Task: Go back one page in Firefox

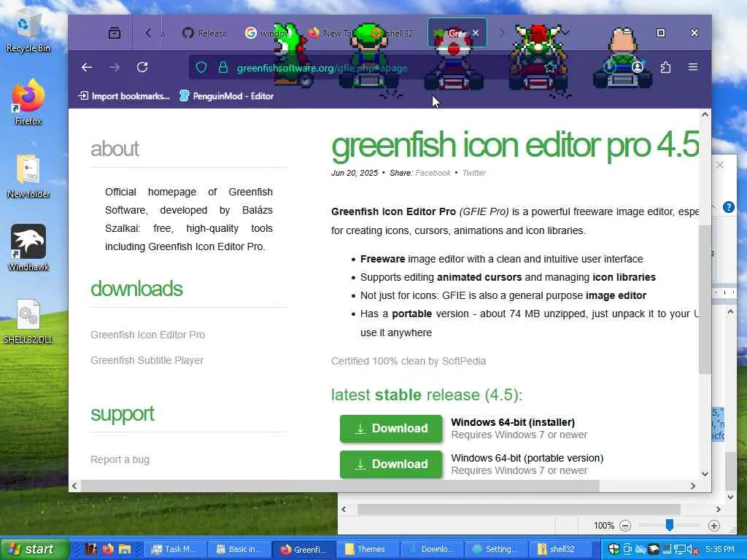Action: pyautogui.click(x=87, y=68)
